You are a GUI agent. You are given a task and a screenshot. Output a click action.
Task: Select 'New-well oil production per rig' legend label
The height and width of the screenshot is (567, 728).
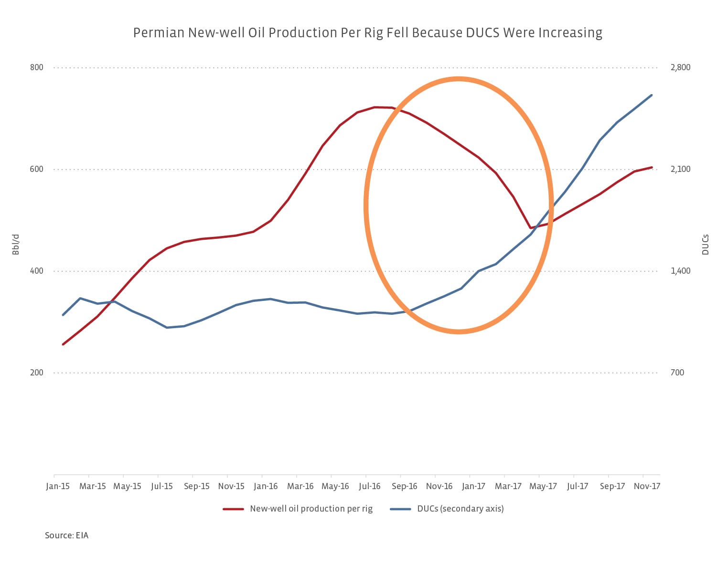pos(311,509)
